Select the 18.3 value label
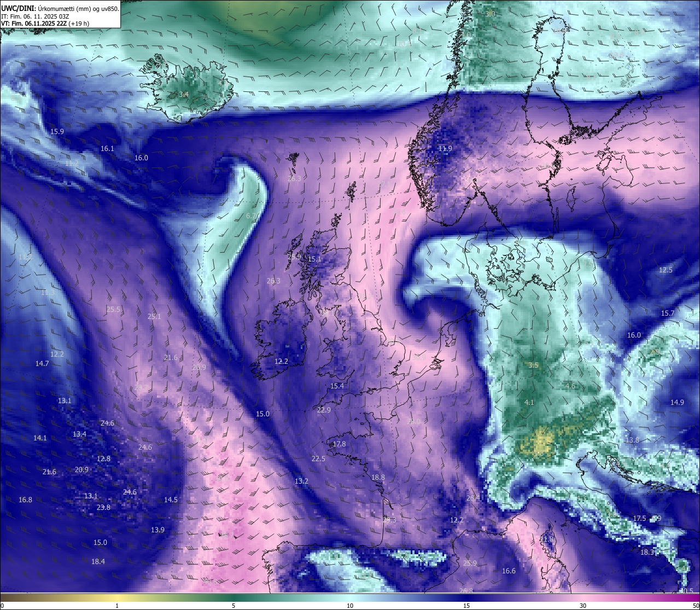The image size is (700, 610). point(647,553)
